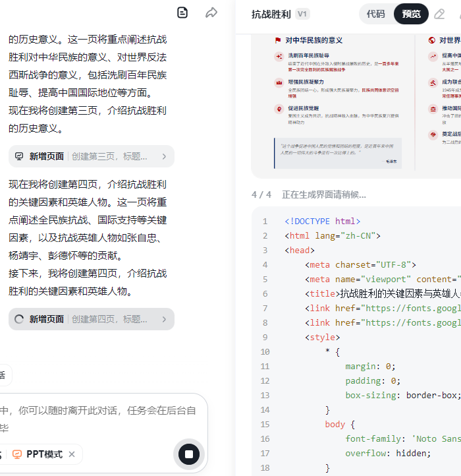Click the orange PPT模式 presentation icon
Viewport: 461px width, 476px height.
(17, 454)
